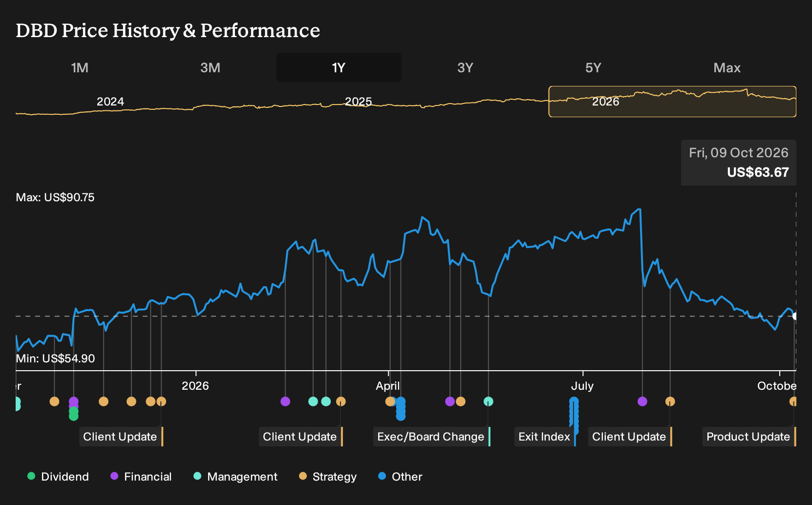
Task: Select the 3M time range tab
Action: coord(210,67)
